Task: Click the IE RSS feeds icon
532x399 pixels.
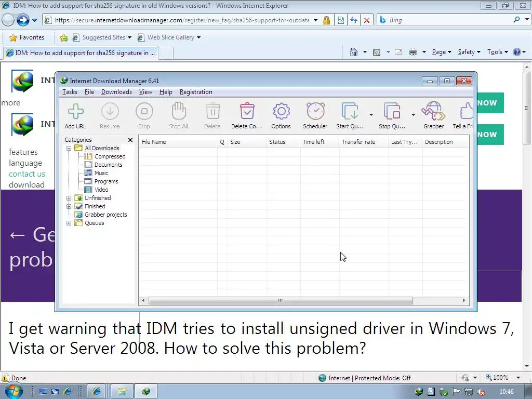Action: (377, 52)
